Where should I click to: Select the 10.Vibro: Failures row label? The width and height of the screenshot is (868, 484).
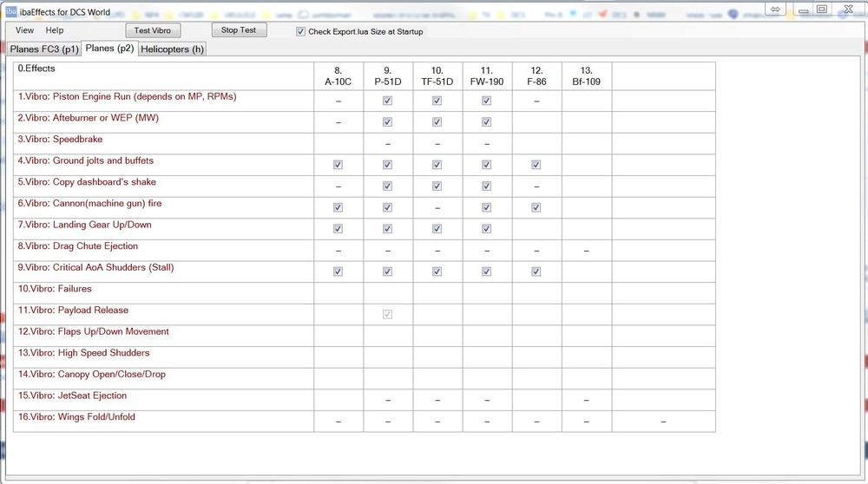55,289
